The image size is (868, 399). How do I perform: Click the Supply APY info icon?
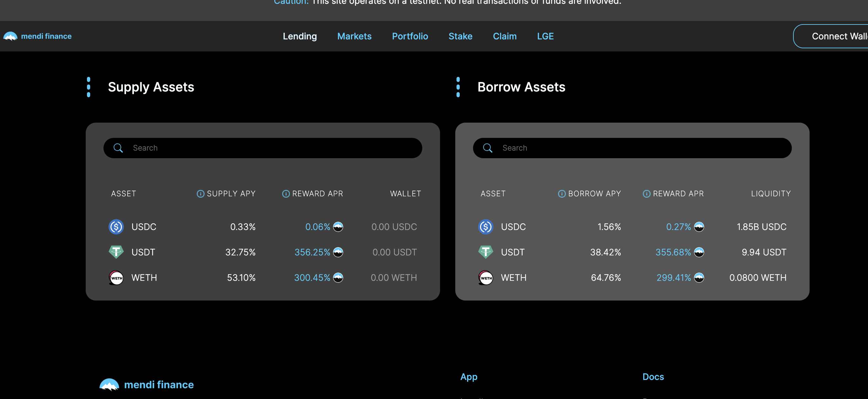200,193
